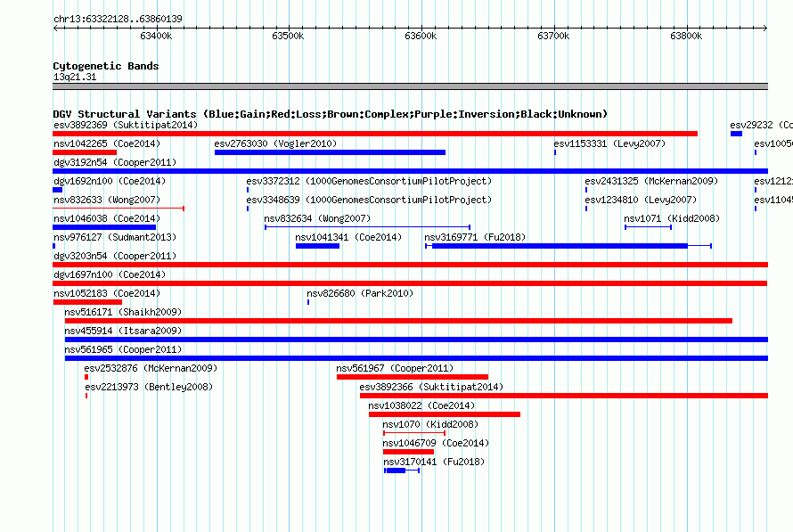The height and width of the screenshot is (532, 793).
Task: Click the right arrowhead of the ruler
Action: point(765,29)
